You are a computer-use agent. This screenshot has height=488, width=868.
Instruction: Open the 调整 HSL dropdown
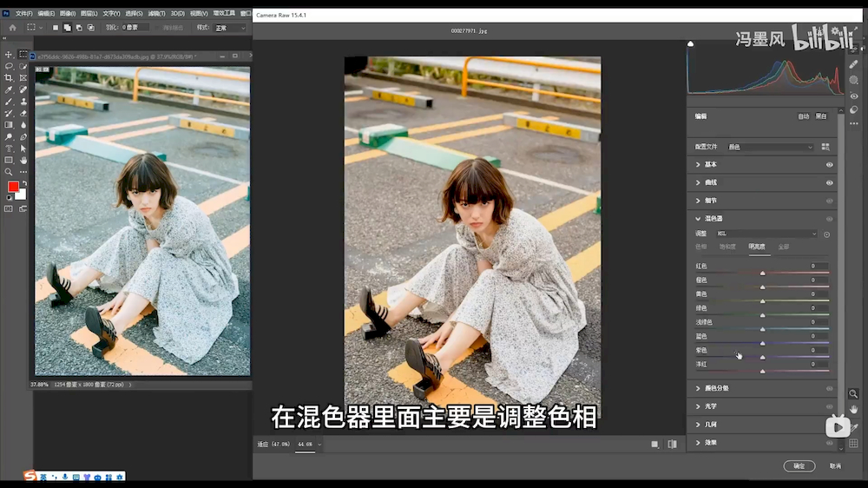coord(766,234)
